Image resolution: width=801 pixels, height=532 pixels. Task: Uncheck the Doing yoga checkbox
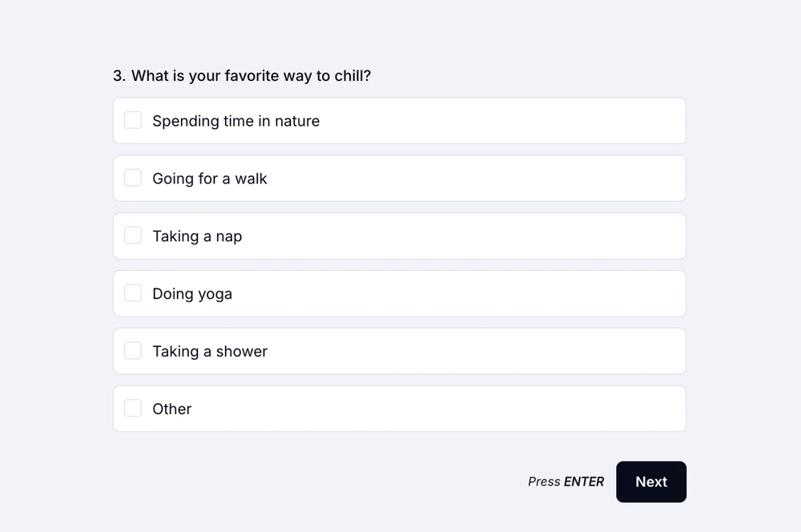[133, 293]
